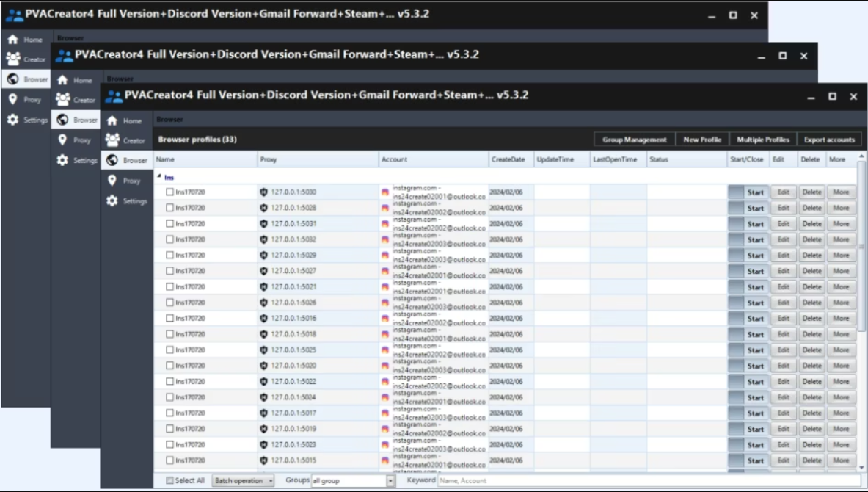This screenshot has width=868, height=492.
Task: Open More options for proxy 127.0.0.1:5022 row
Action: (841, 382)
